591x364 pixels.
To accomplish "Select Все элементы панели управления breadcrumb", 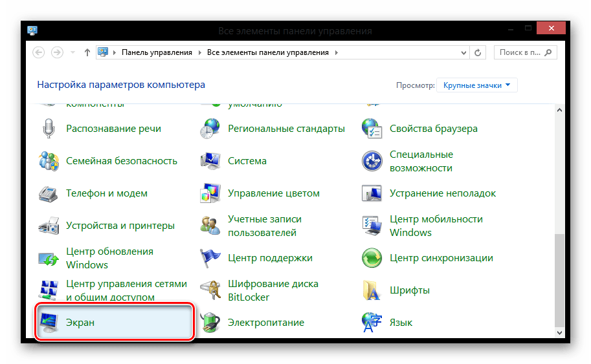I will coord(267,52).
